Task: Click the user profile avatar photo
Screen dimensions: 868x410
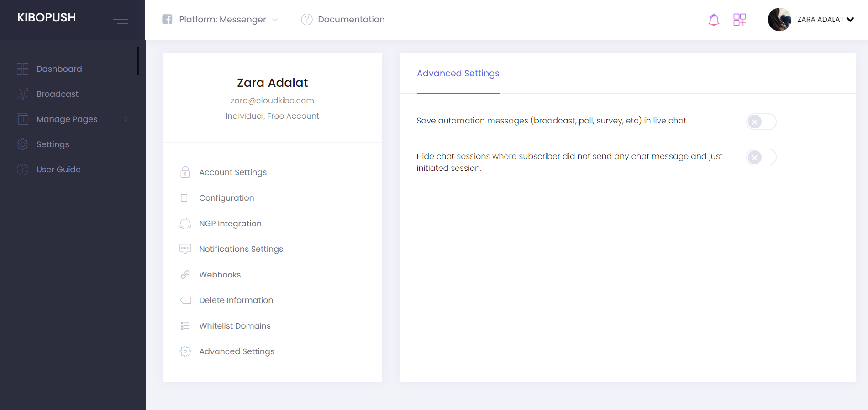Action: pos(779,20)
